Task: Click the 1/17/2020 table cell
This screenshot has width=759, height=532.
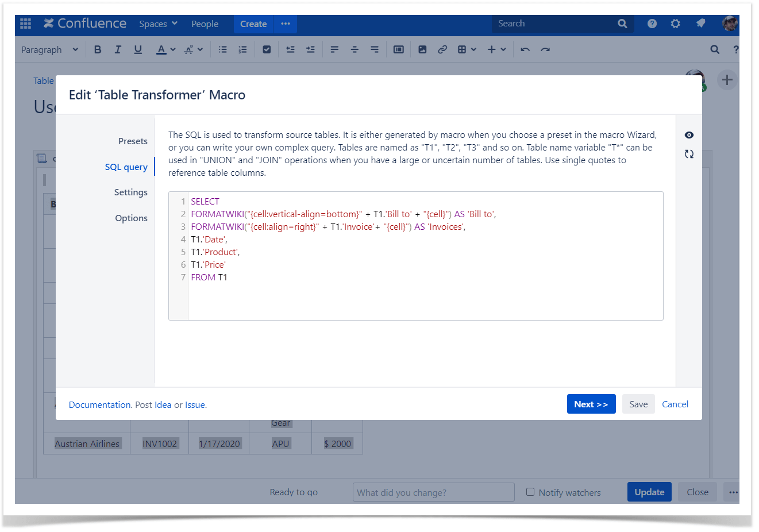Action: [x=219, y=444]
